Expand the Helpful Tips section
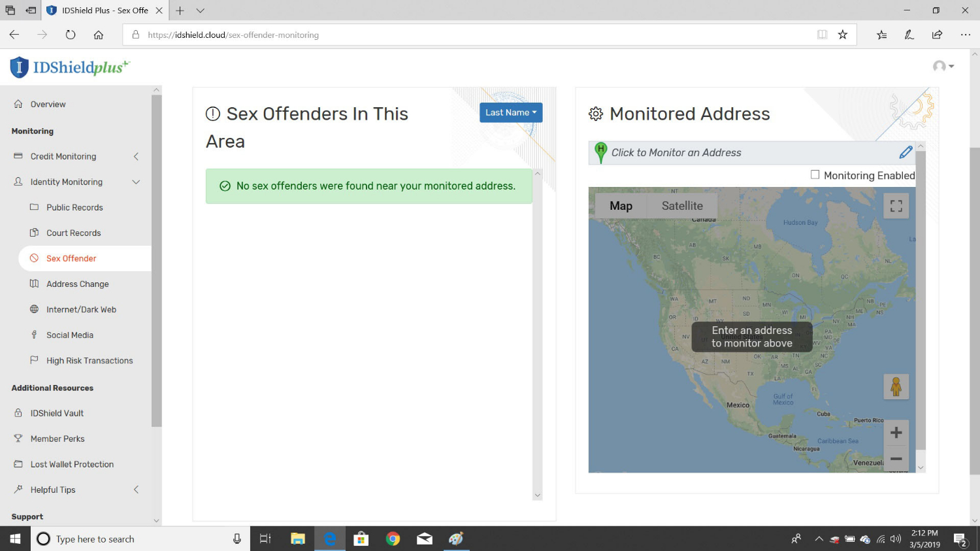The width and height of the screenshot is (980, 551). (x=76, y=490)
